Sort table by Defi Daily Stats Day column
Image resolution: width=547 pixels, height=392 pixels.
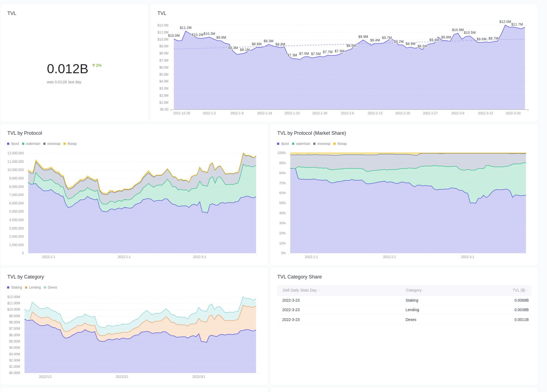point(300,290)
